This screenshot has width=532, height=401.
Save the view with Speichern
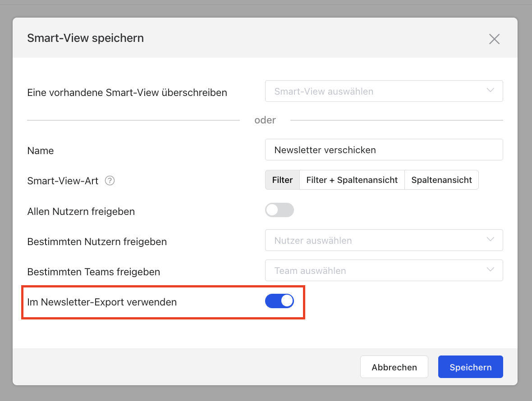click(470, 367)
